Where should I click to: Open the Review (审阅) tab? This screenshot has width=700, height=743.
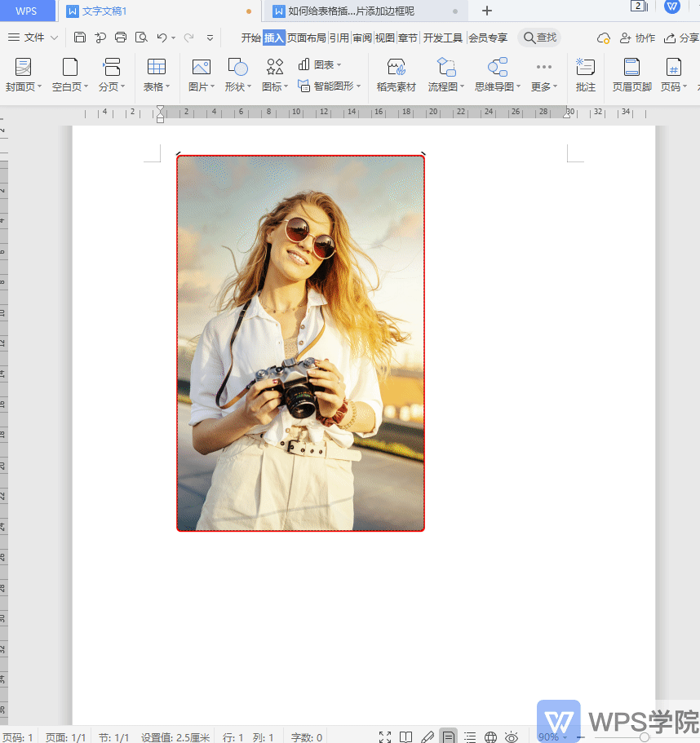tap(362, 38)
